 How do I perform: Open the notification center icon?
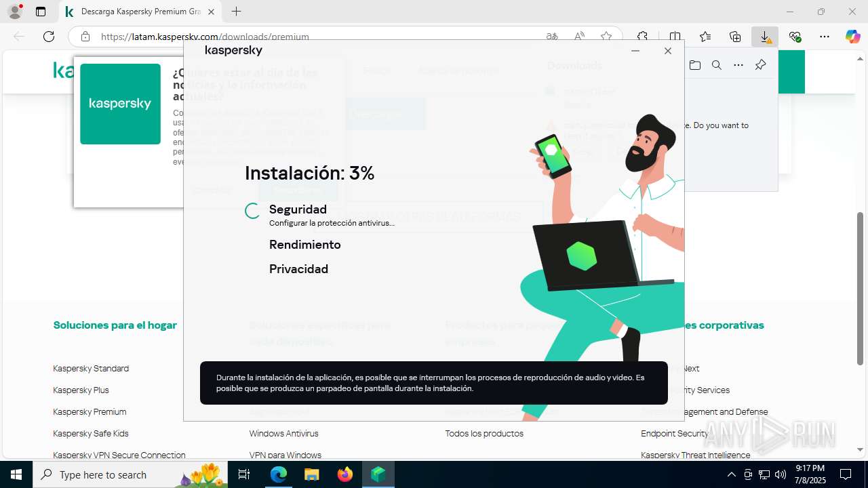point(846,474)
